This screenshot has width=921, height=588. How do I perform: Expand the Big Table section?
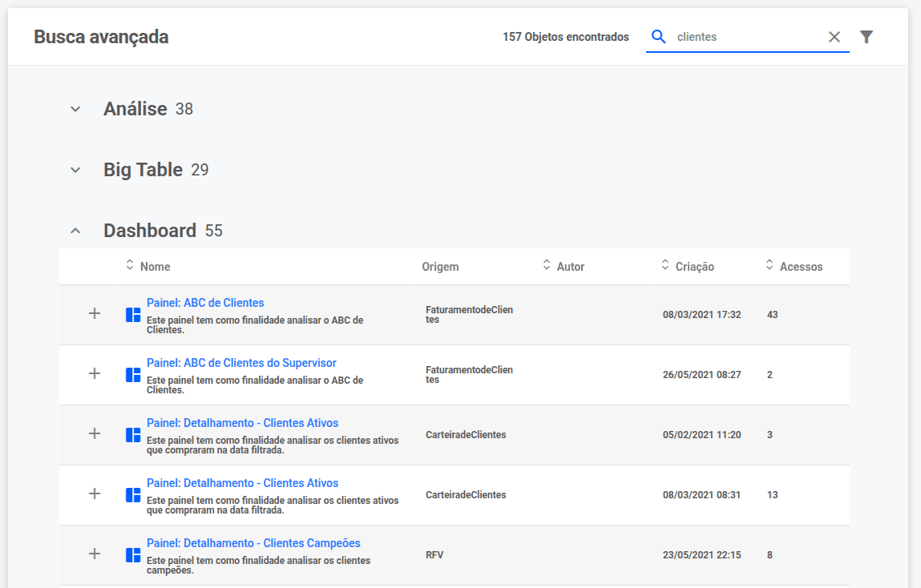point(75,170)
